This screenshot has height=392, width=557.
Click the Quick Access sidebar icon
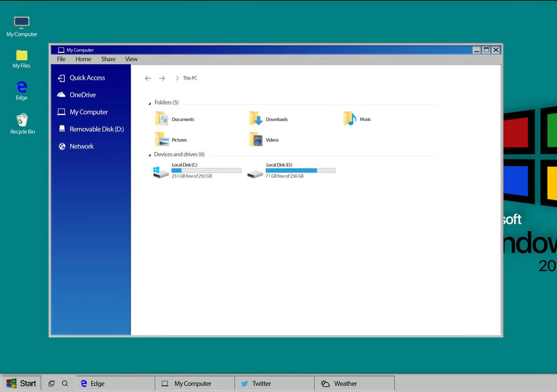[x=62, y=78]
